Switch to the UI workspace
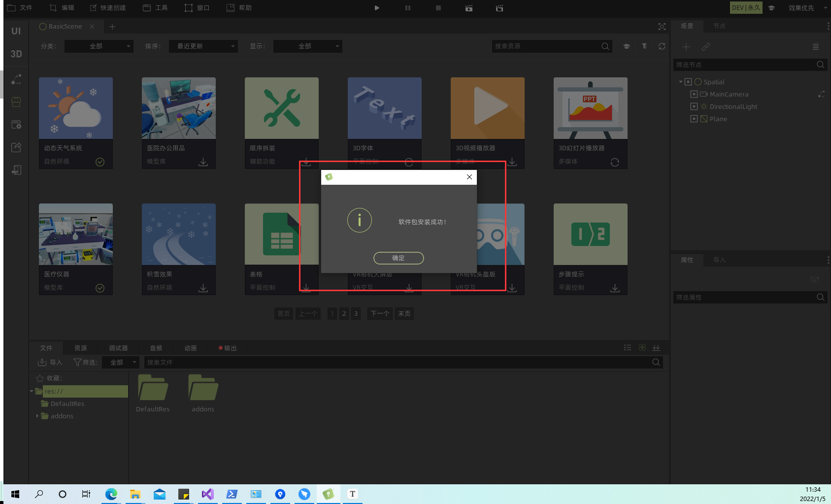 click(x=16, y=31)
